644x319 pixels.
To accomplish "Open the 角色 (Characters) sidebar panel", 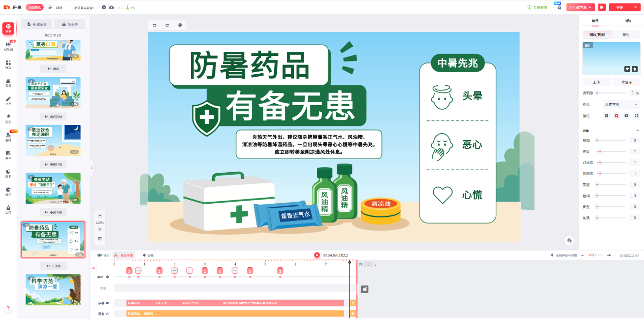I will coord(8,119).
